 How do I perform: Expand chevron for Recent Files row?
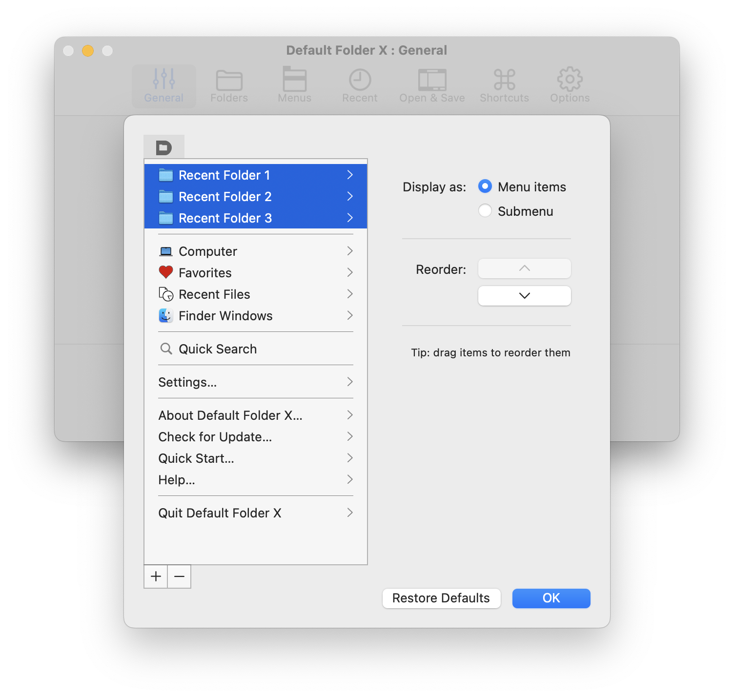(350, 294)
